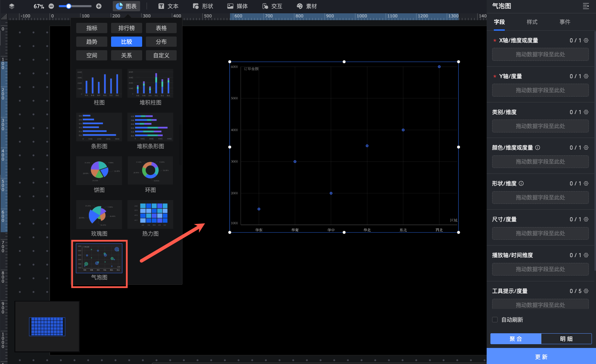596x364 pixels.
Task: Select the 指标 chart category
Action: [x=92, y=28]
